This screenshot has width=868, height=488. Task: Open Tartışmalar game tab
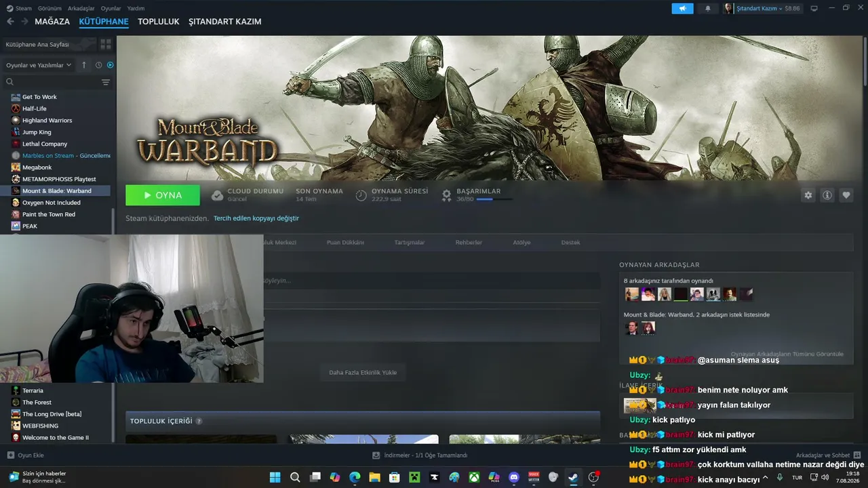coord(410,243)
